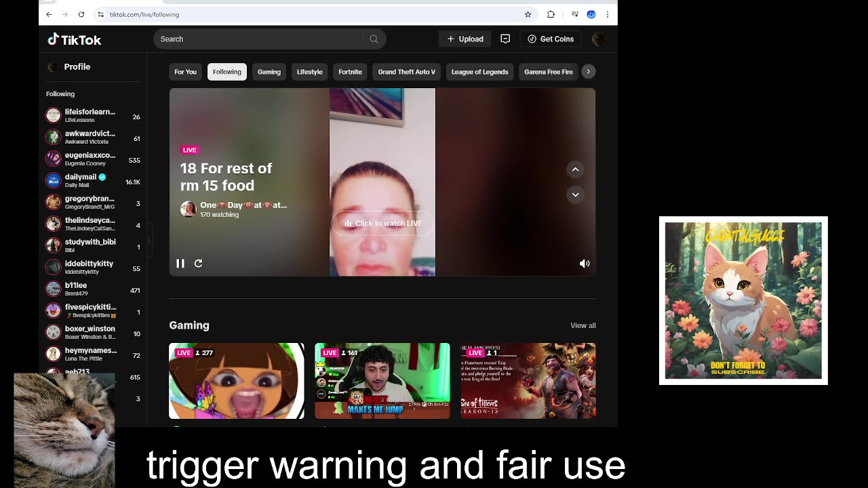Open iddebittykitty in Following list
The width and height of the screenshot is (868, 488).
pyautogui.click(x=93, y=268)
